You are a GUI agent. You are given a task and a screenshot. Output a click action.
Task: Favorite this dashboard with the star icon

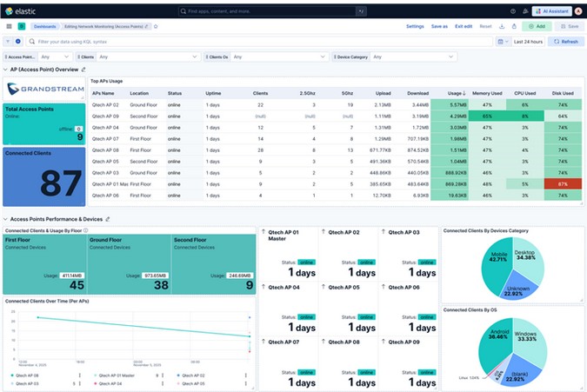point(156,27)
